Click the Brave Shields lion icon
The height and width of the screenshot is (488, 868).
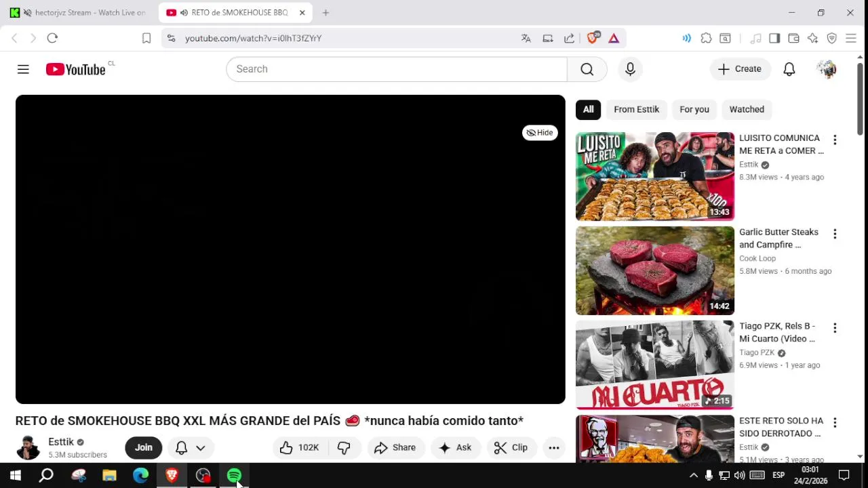[x=593, y=38]
